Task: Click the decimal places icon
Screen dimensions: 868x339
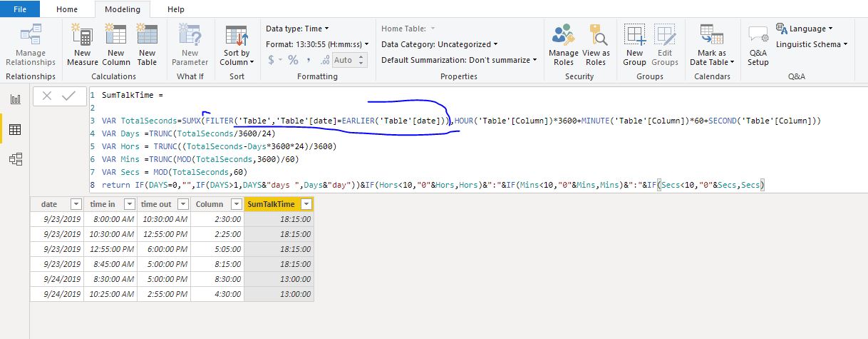Action: coord(324,60)
